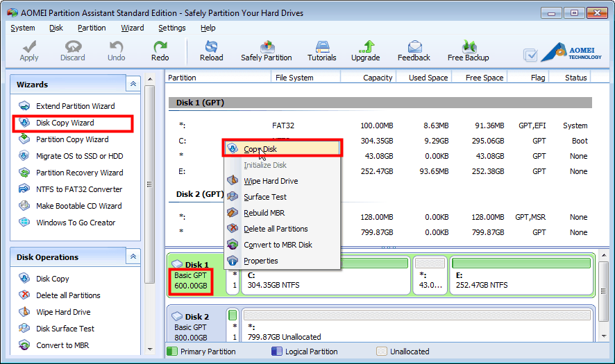Image resolution: width=615 pixels, height=364 pixels.
Task: Choose Properties in the context menu
Action: (x=282, y=261)
